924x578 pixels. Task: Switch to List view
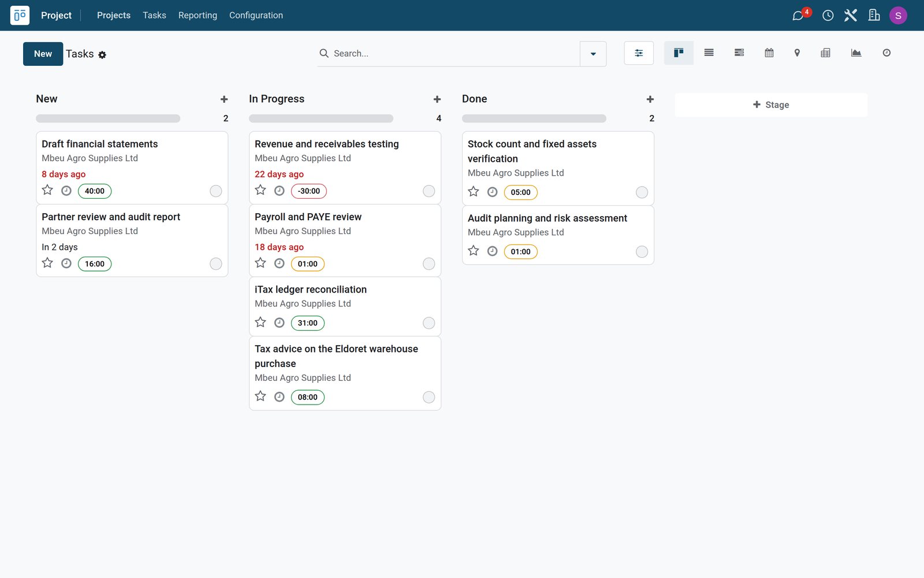point(709,53)
